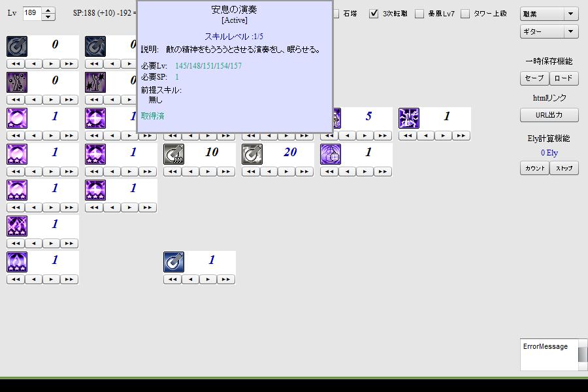
Task: Click the セーブ button
Action: pos(534,78)
